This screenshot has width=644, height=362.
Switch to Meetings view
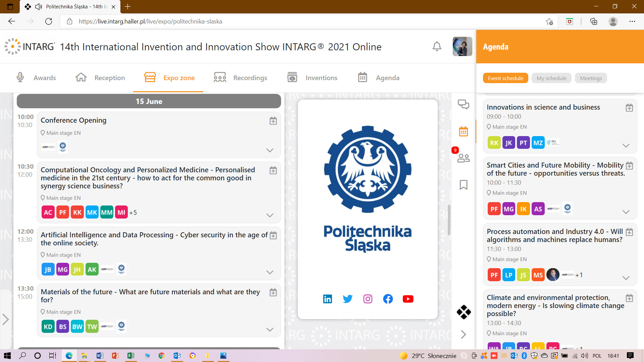click(x=591, y=78)
